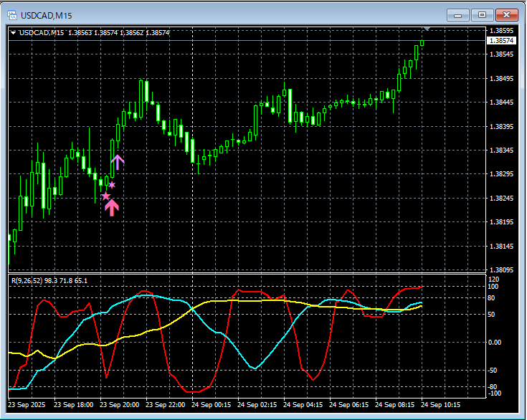Click the indicator scale value 80
The width and height of the screenshot is (527, 420).
[491, 298]
